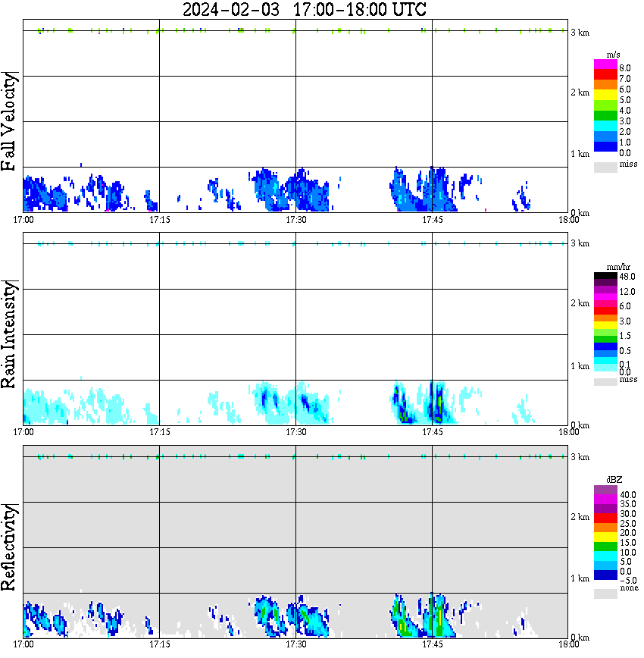
Task: Click the green swatch in the dBZ legend
Action: pyautogui.click(x=605, y=547)
